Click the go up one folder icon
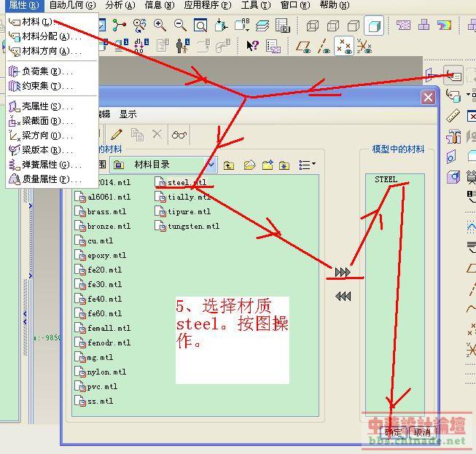The height and width of the screenshot is (454, 476). tap(229, 165)
